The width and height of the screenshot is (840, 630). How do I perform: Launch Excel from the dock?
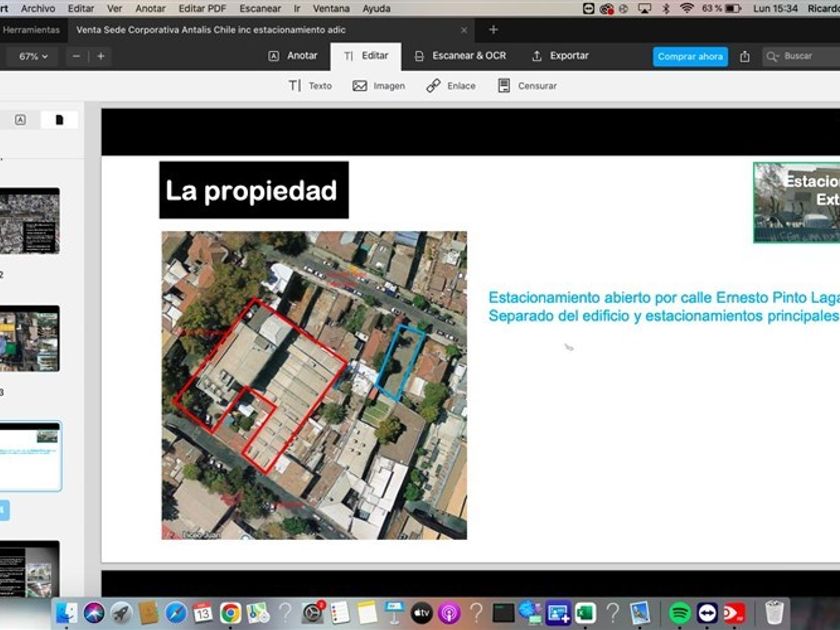point(586,612)
